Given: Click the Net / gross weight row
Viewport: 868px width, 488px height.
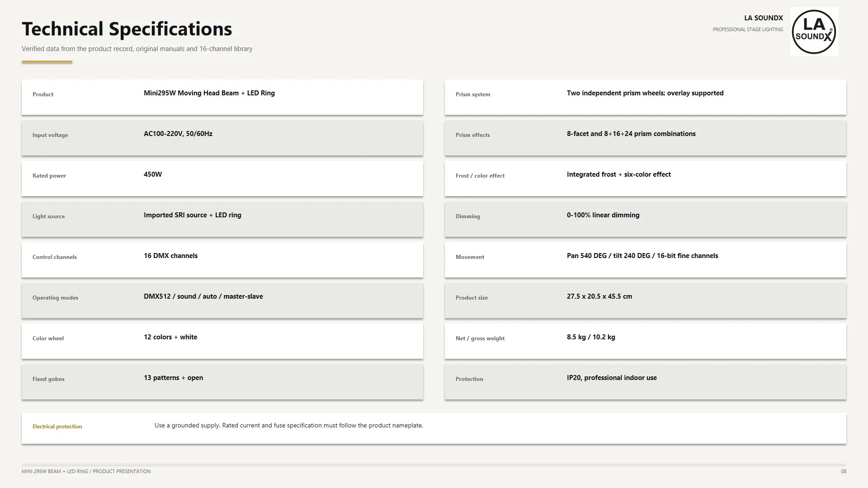Looking at the screenshot, I should (x=646, y=341).
